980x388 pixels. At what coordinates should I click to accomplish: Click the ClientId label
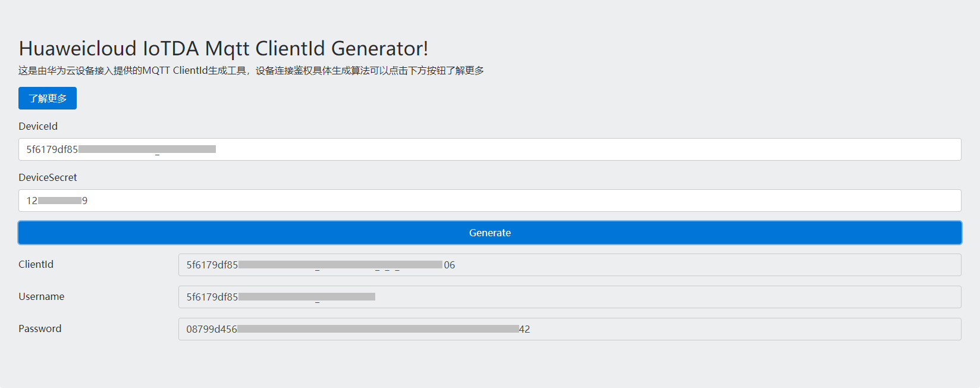pyautogui.click(x=36, y=264)
